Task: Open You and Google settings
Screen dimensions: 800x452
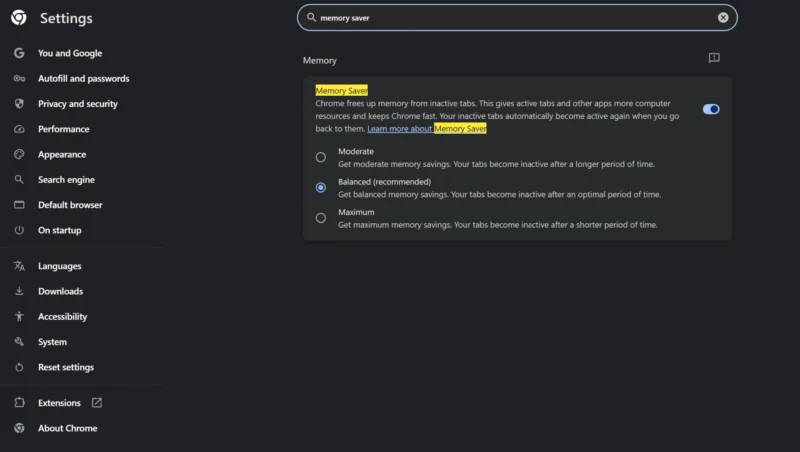Action: pyautogui.click(x=70, y=53)
